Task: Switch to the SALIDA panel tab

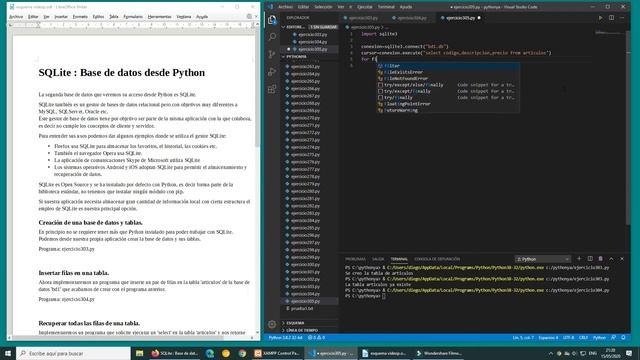Action: [378, 259]
